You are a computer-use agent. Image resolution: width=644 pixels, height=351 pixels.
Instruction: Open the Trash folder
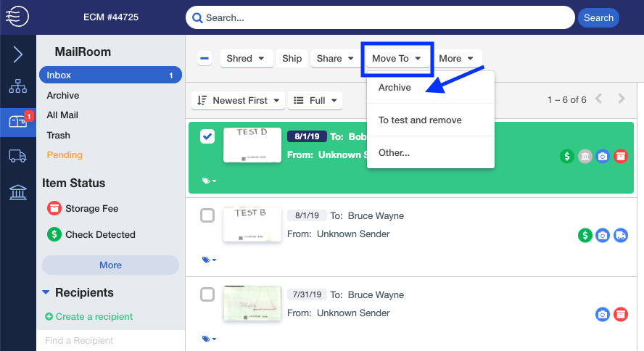pyautogui.click(x=58, y=135)
